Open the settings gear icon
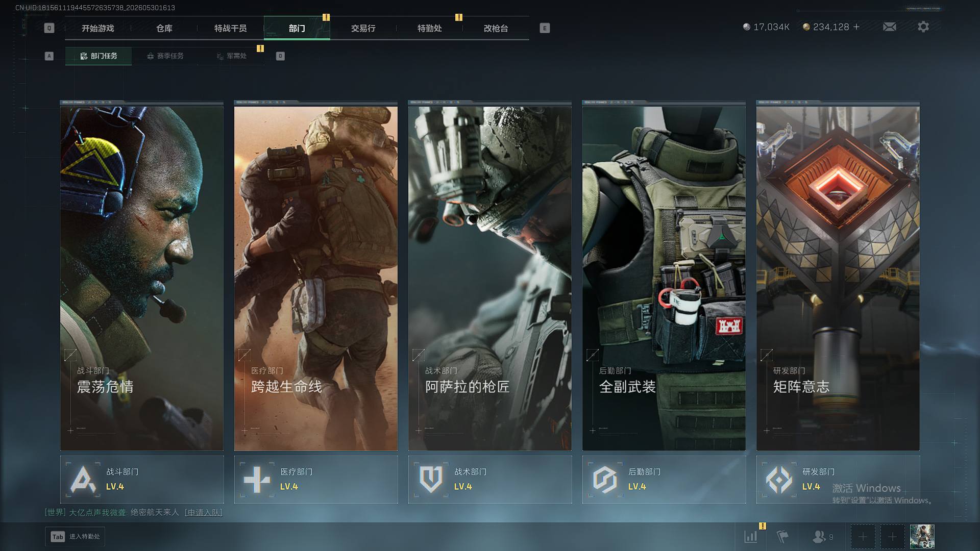980x551 pixels. [x=923, y=27]
